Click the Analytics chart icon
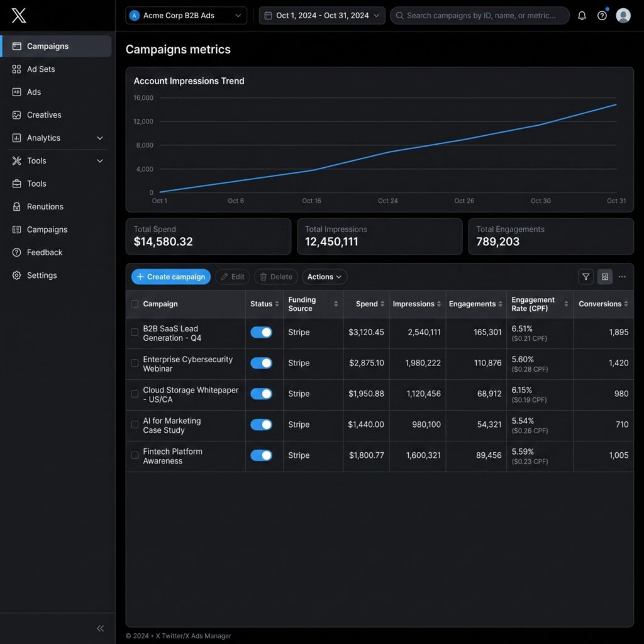 click(16, 138)
